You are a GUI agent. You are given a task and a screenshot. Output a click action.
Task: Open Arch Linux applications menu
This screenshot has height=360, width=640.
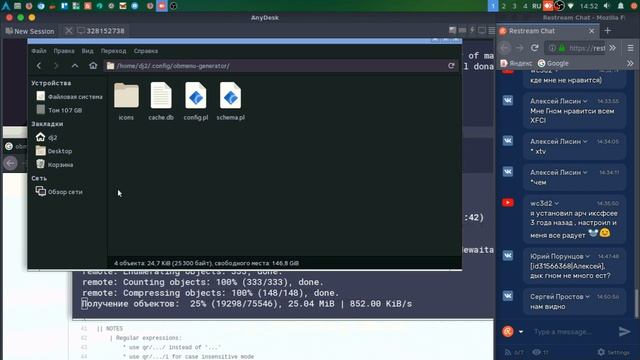coord(6,6)
